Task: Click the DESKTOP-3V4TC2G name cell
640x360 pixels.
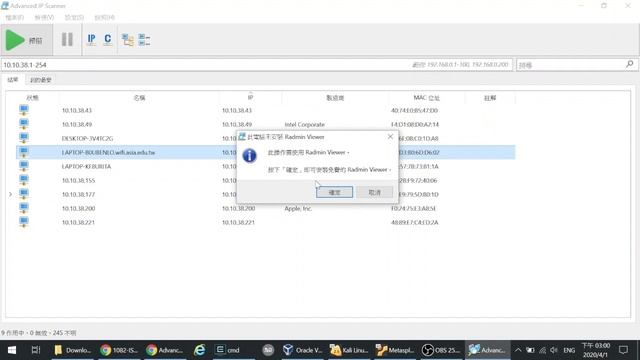Action: [87, 138]
